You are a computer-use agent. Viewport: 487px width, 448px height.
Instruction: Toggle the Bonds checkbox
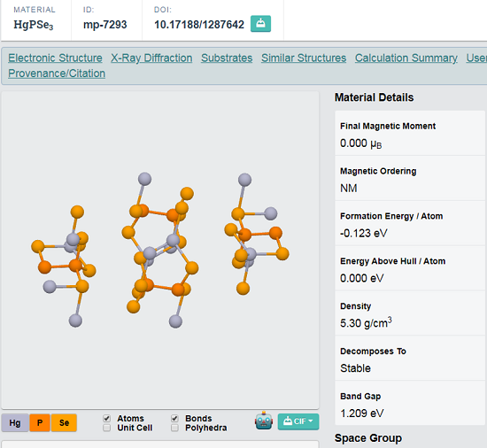coord(174,418)
